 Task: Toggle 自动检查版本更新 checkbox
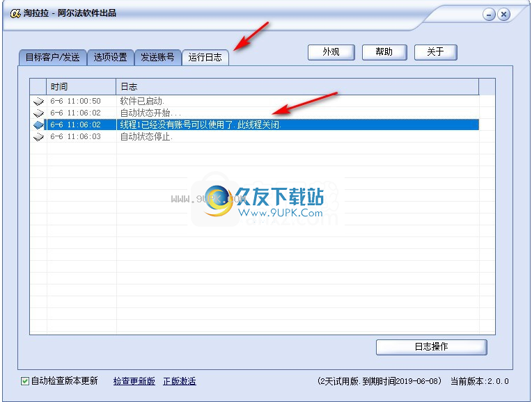[x=25, y=381]
